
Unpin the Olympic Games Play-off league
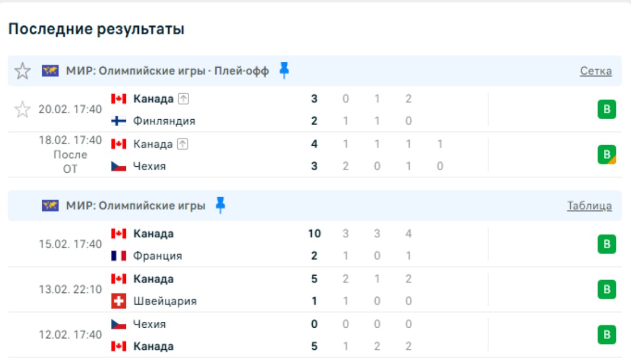point(284,70)
